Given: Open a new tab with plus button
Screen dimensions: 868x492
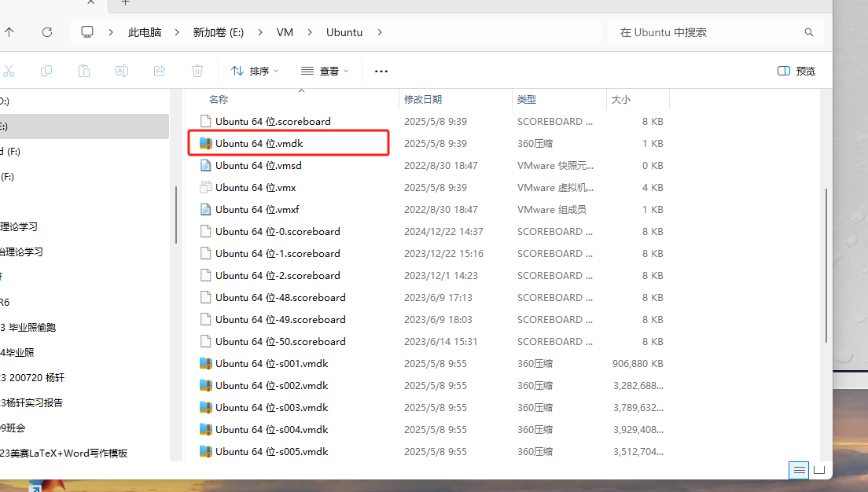Looking at the screenshot, I should (125, 3).
